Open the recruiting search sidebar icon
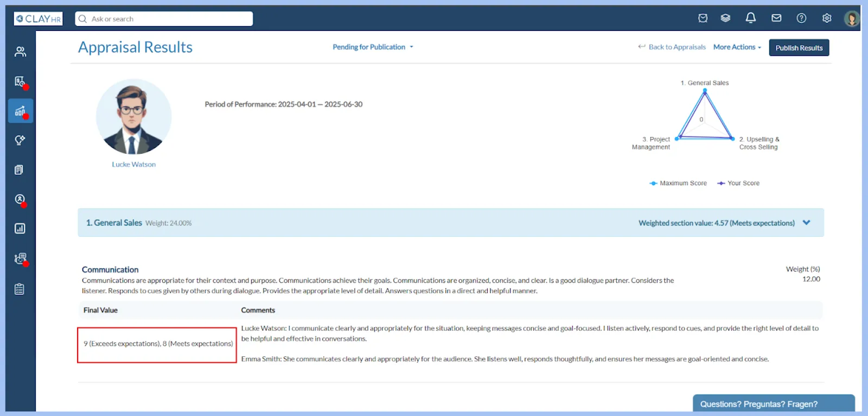Image resolution: width=868 pixels, height=416 pixels. pyautogui.click(x=20, y=81)
